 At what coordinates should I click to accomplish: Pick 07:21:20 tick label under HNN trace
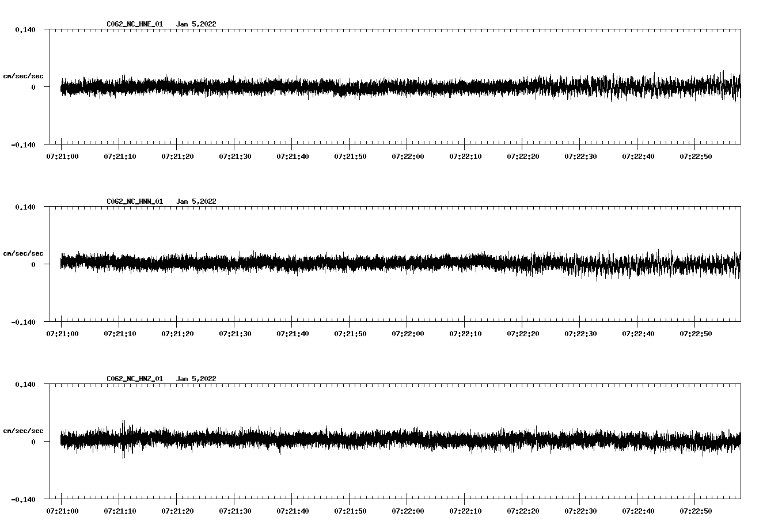(x=177, y=333)
